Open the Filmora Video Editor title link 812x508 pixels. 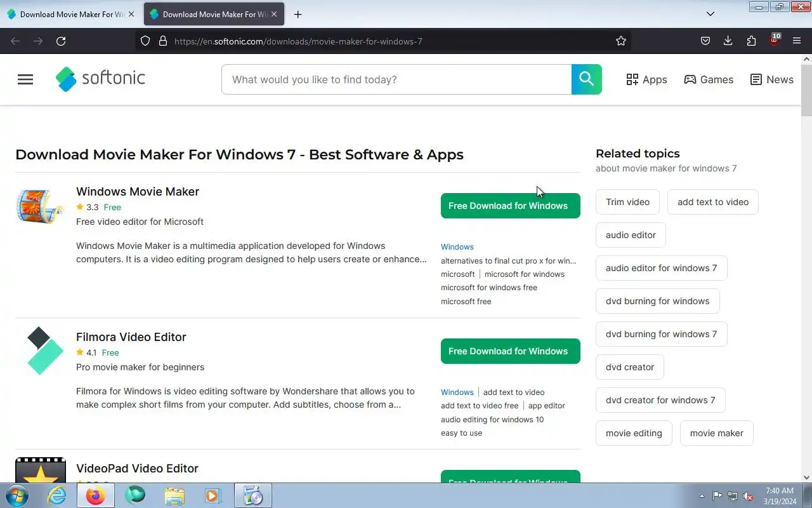(131, 337)
